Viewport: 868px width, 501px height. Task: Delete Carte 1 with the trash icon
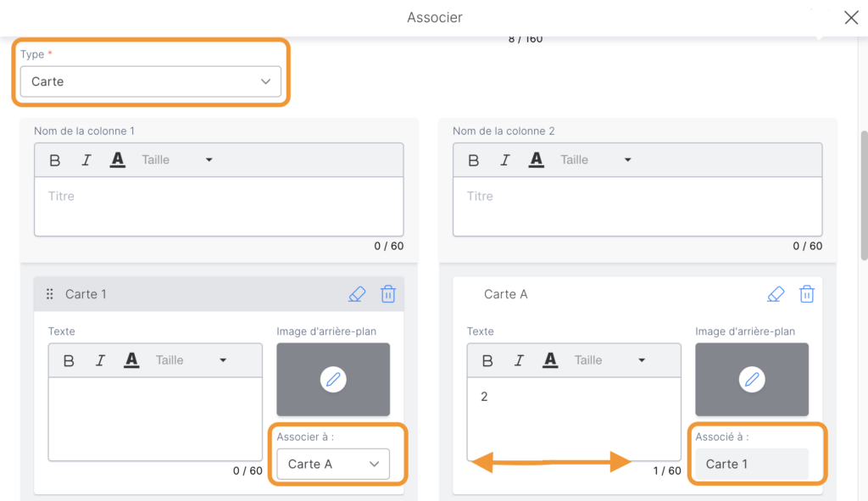(x=388, y=294)
